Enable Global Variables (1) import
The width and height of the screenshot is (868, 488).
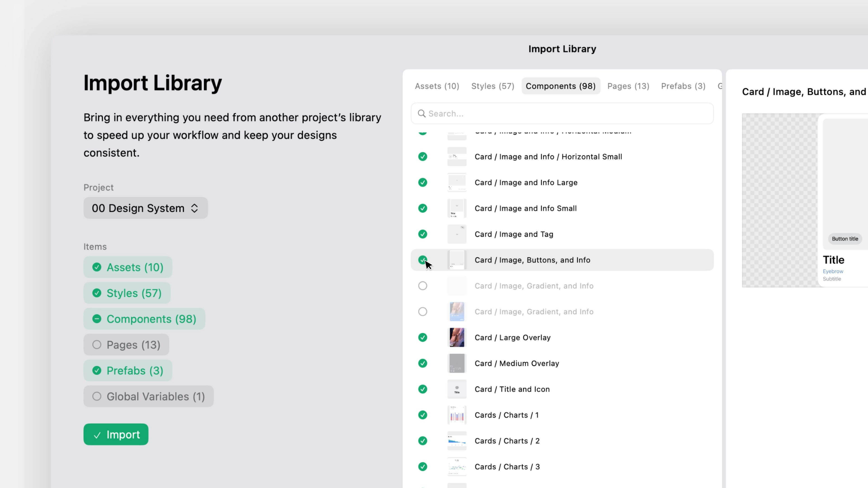click(148, 396)
